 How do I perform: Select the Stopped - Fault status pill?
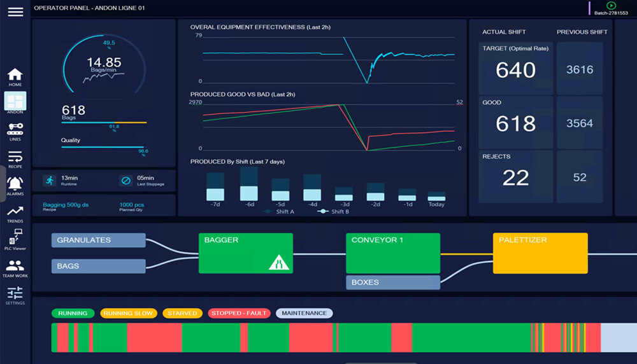pyautogui.click(x=240, y=313)
